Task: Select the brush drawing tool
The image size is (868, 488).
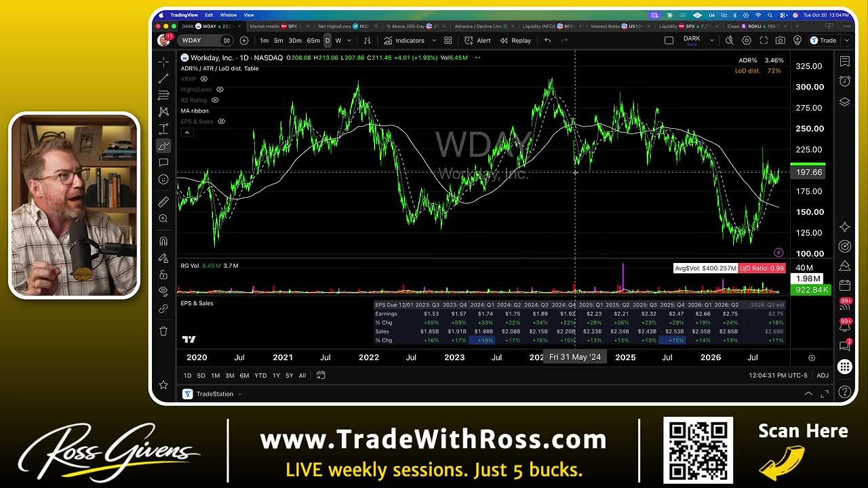Action: (163, 146)
